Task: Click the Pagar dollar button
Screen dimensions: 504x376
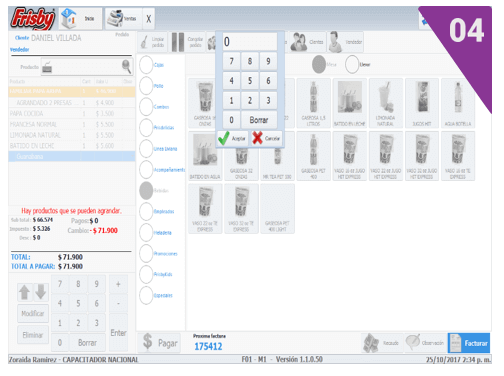Action: 159,343
